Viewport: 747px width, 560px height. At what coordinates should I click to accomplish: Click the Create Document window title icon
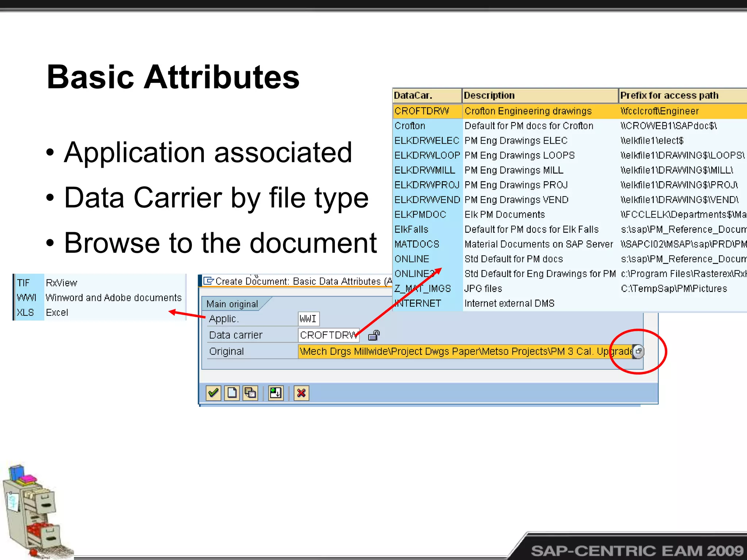tap(208, 281)
